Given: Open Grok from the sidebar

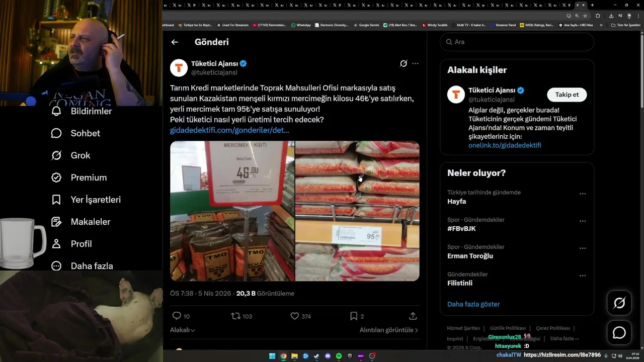Looking at the screenshot, I should [71, 155].
